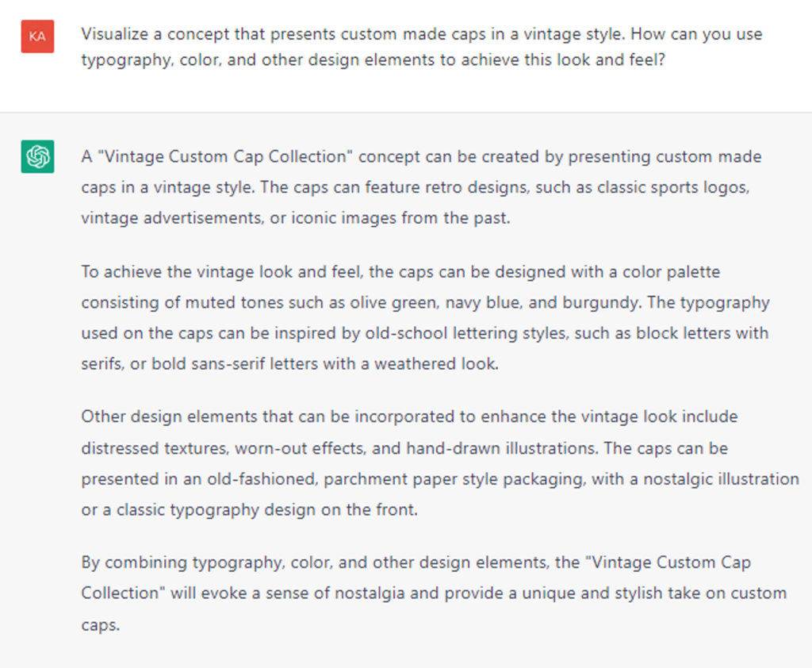Image resolution: width=812 pixels, height=668 pixels.
Task: Click the paragraph beginning "To achieve the vintage look"
Action: 425,317
